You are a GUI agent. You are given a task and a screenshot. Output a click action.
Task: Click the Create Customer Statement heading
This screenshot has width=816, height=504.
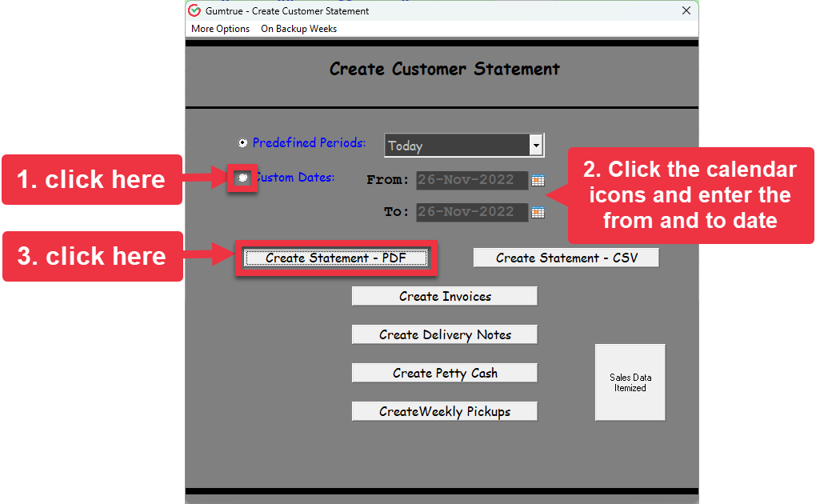tap(445, 69)
